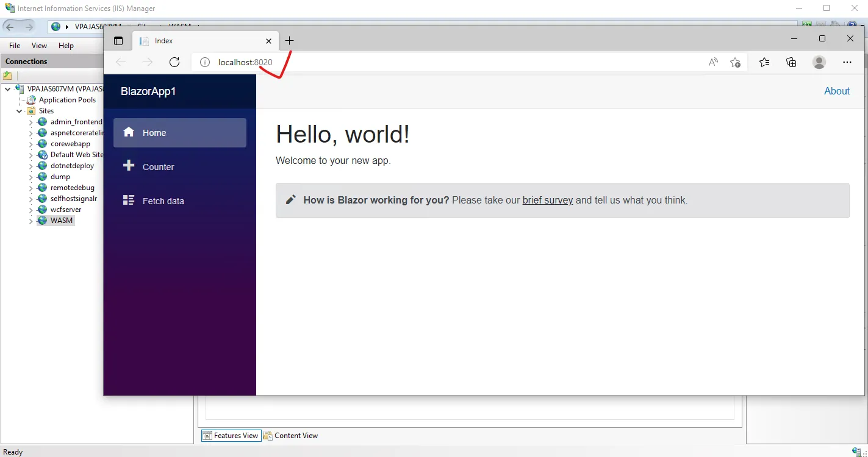The width and height of the screenshot is (868, 457).
Task: Collapse the Sites tree node
Action: tap(20, 111)
